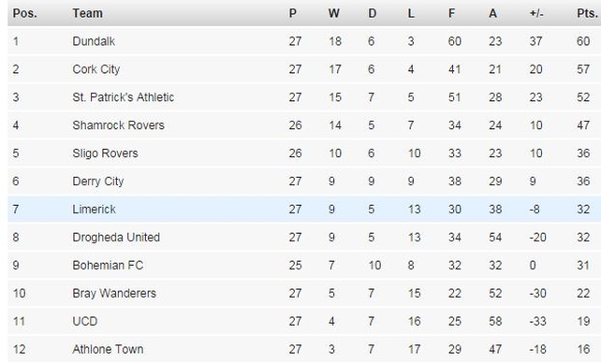The width and height of the screenshot is (601, 364).
Task: Click the +/- column header
Action: click(536, 13)
